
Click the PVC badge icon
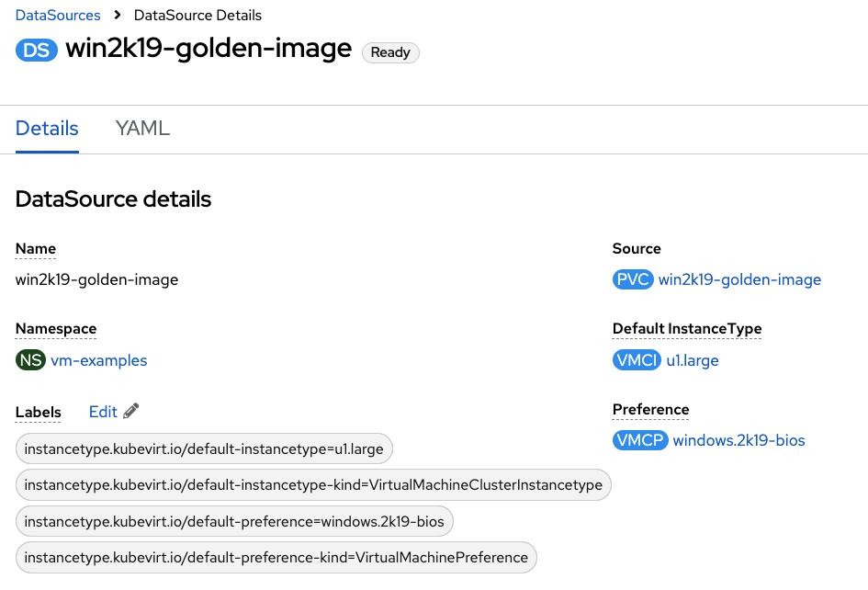coord(633,279)
